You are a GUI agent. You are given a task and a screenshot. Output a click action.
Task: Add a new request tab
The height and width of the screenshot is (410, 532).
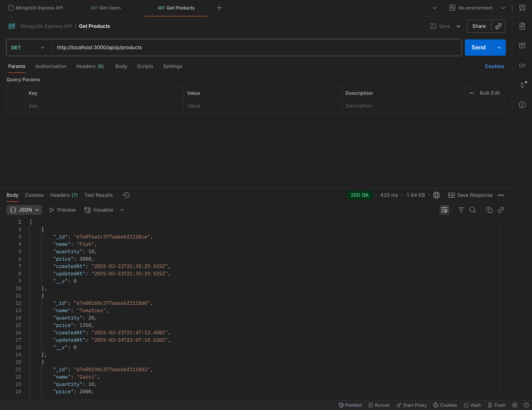pos(219,8)
